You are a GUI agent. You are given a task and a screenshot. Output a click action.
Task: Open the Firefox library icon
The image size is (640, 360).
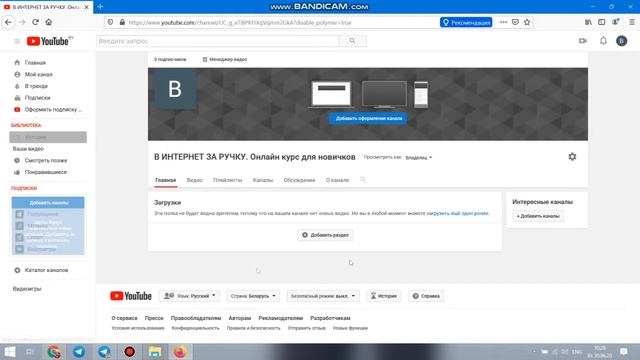coord(588,22)
